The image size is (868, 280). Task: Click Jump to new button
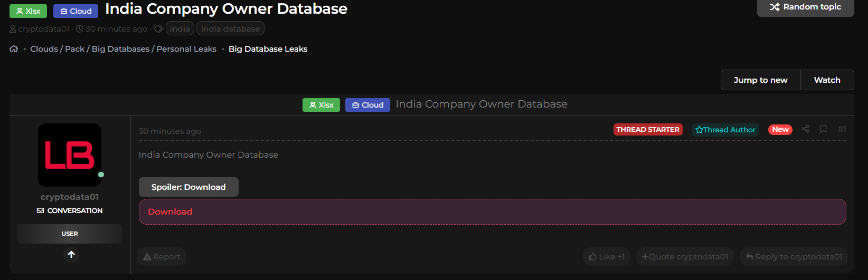760,80
